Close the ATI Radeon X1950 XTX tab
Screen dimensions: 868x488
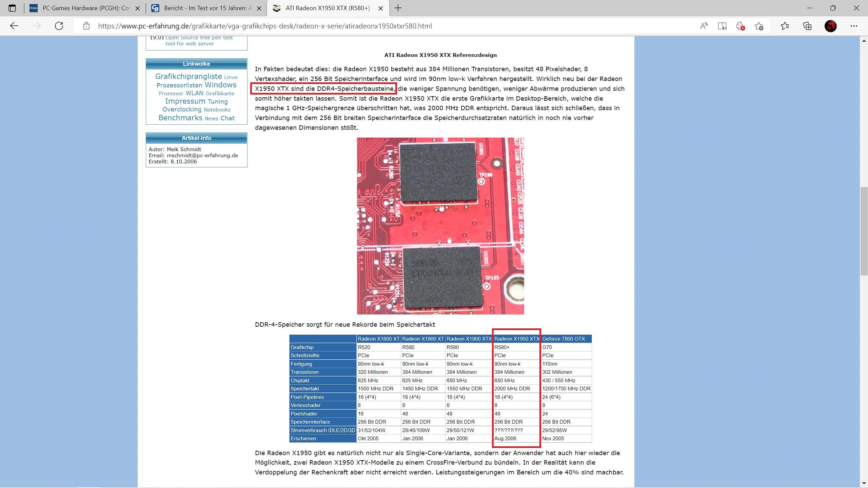point(381,8)
